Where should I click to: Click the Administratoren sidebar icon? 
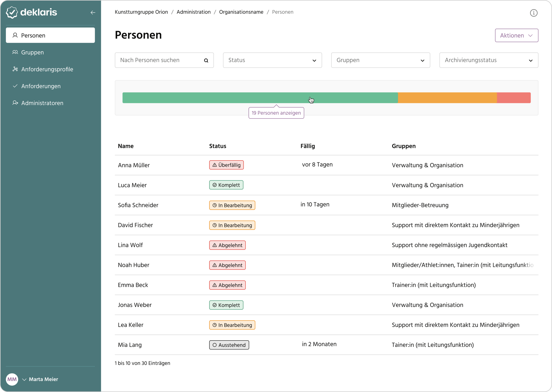(x=15, y=103)
